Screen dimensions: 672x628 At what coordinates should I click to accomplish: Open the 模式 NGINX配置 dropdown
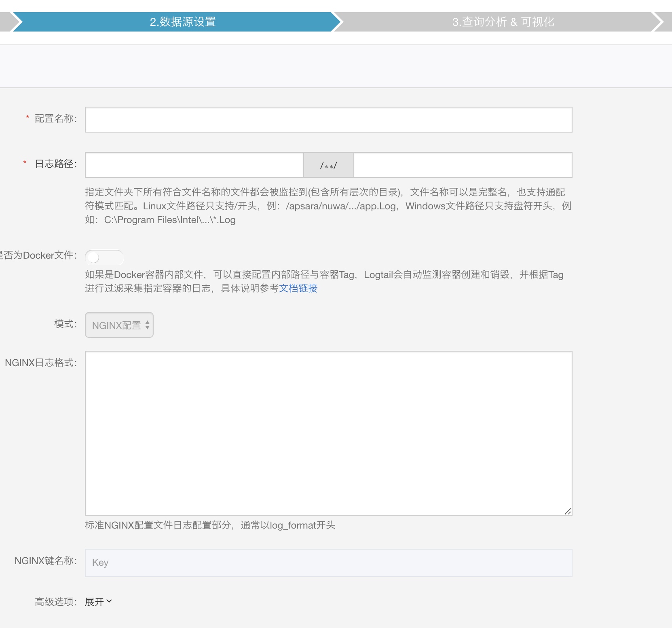point(119,325)
